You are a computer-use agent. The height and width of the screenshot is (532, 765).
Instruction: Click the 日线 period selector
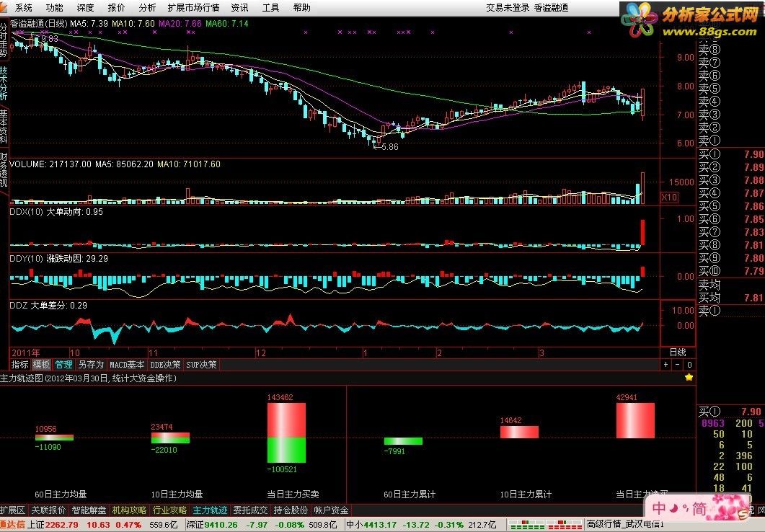click(x=678, y=352)
